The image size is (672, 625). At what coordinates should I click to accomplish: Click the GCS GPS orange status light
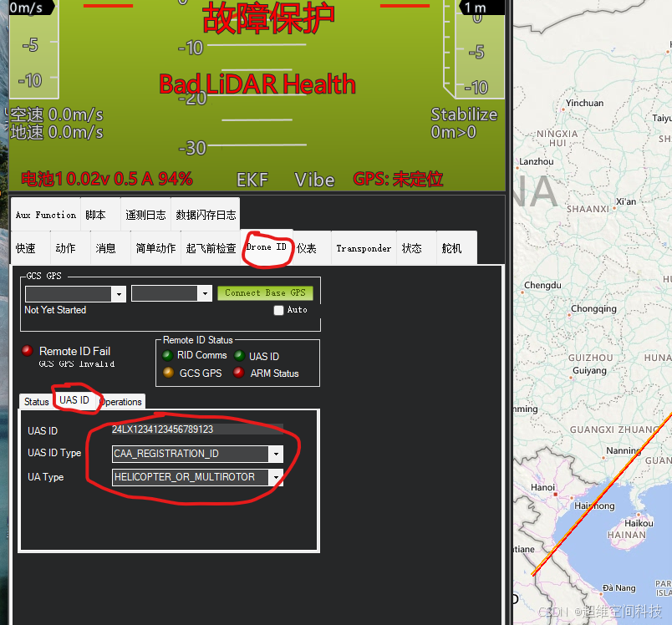click(x=169, y=373)
